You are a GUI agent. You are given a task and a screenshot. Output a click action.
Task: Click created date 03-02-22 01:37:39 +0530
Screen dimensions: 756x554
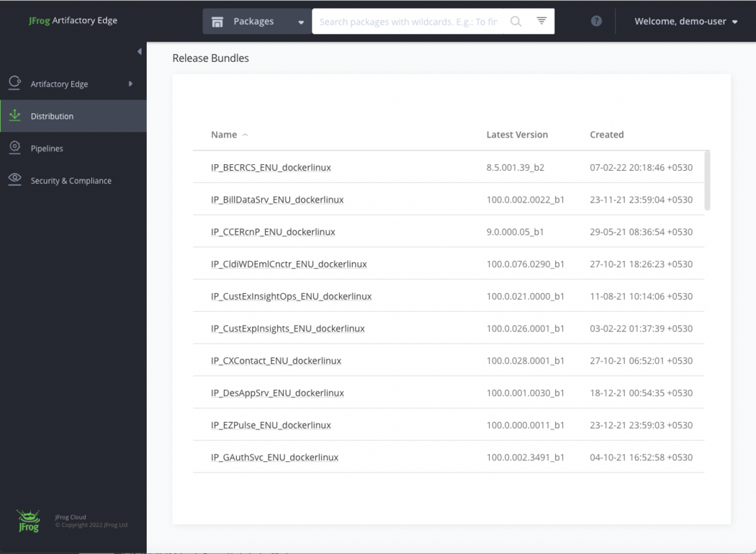pos(642,329)
